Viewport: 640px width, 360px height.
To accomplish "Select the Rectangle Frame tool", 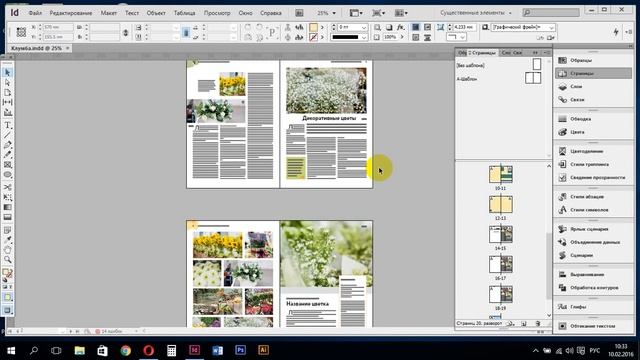I will coord(7,164).
